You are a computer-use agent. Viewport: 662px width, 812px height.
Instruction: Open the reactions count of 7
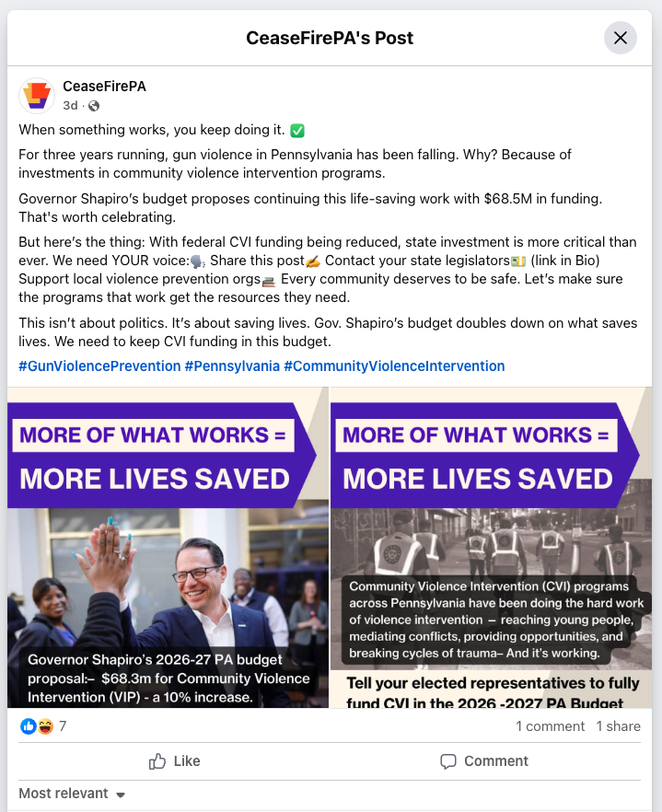point(63,726)
